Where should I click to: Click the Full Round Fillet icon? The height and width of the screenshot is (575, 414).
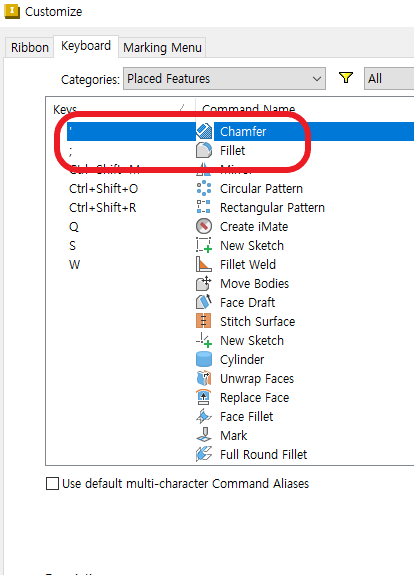(204, 454)
